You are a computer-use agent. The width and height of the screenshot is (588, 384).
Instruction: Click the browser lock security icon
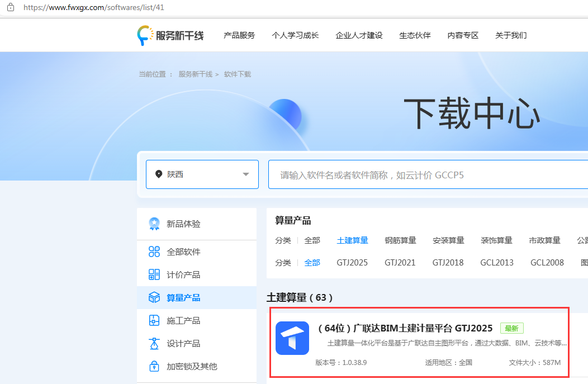click(11, 7)
